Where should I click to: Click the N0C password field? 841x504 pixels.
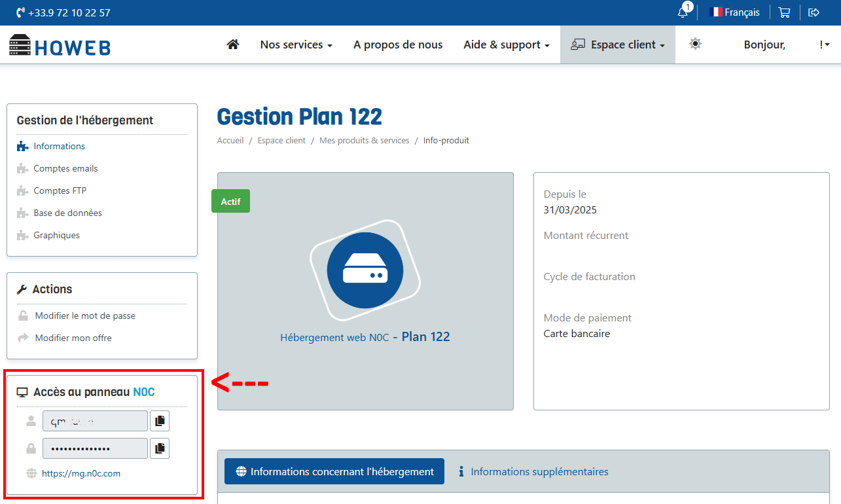point(95,448)
